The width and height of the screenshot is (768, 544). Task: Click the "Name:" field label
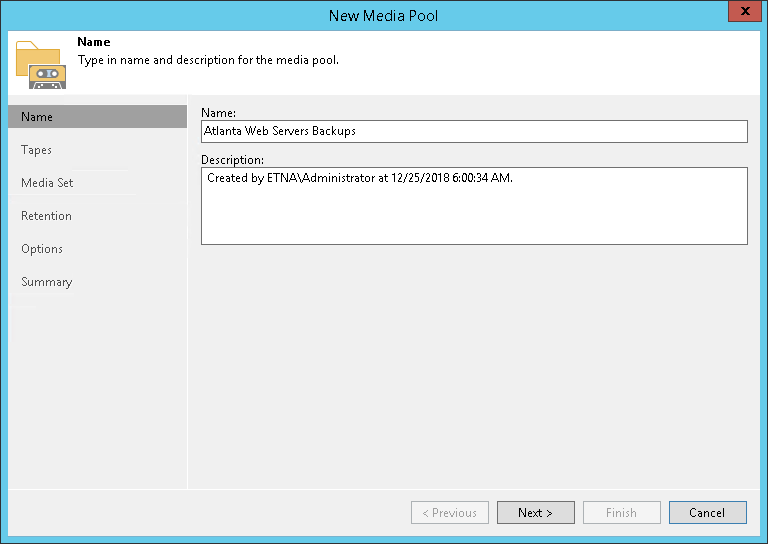[x=218, y=113]
